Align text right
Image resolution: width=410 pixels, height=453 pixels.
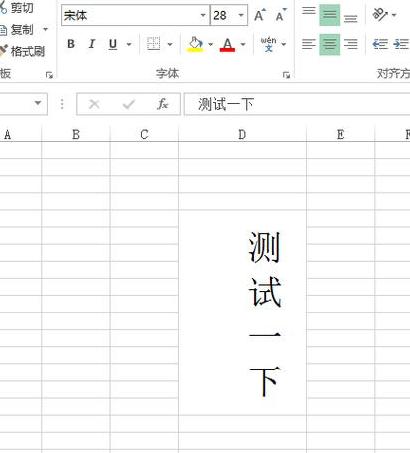[x=351, y=44]
